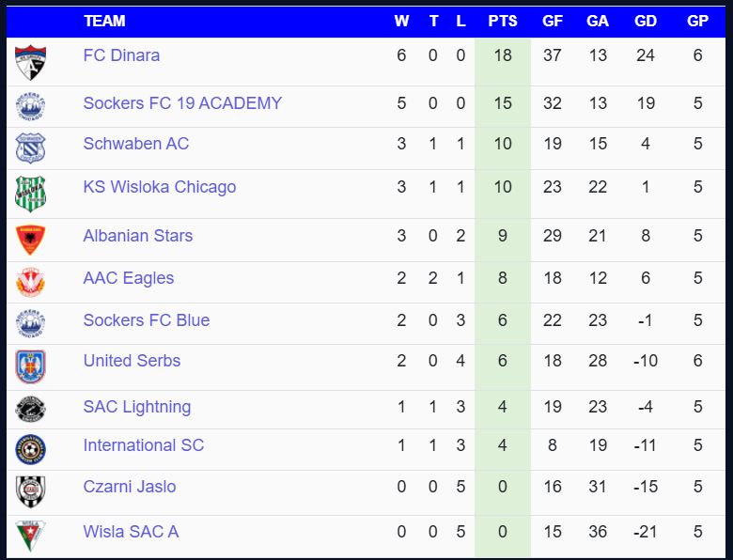
Task: Click the SAC Lightning team logo
Action: (x=30, y=410)
